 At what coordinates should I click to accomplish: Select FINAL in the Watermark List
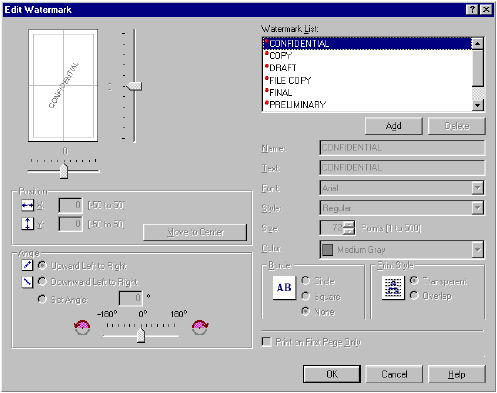click(367, 92)
